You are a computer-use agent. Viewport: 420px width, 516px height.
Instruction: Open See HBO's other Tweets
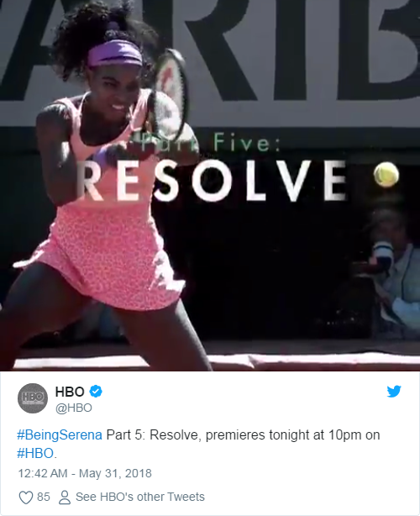140,497
